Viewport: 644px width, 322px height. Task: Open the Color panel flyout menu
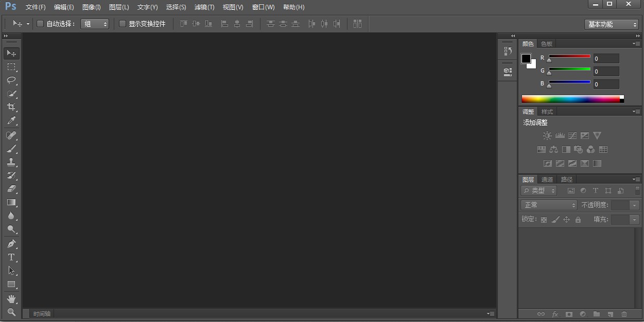637,44
